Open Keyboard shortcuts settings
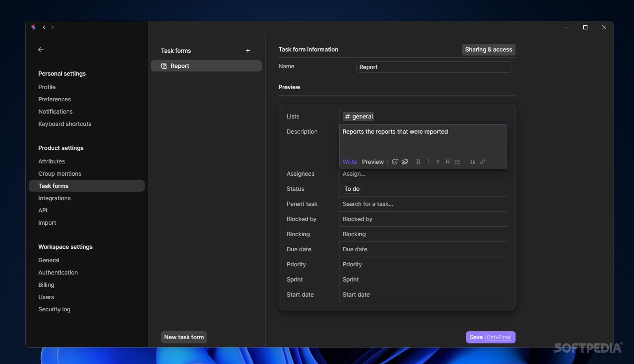The image size is (634, 364). [65, 124]
